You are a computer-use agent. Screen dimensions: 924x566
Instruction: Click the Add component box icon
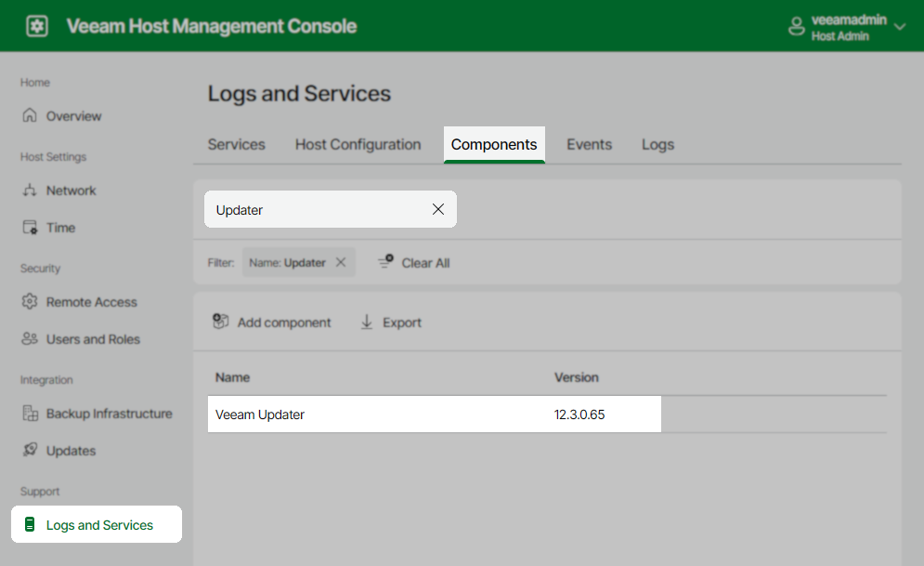[x=220, y=322]
